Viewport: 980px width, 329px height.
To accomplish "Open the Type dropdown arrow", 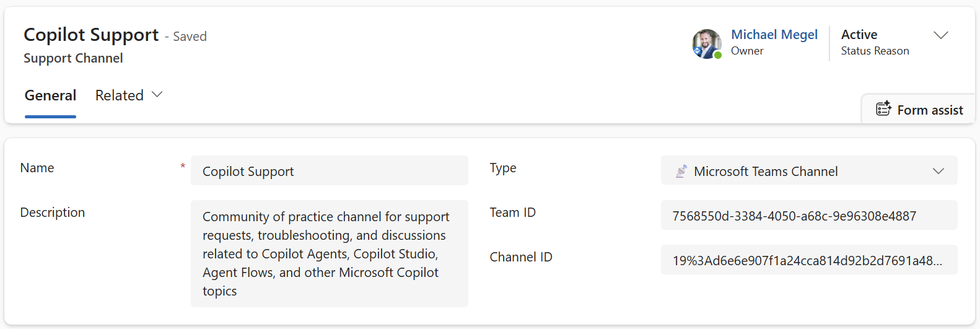I will coord(938,171).
